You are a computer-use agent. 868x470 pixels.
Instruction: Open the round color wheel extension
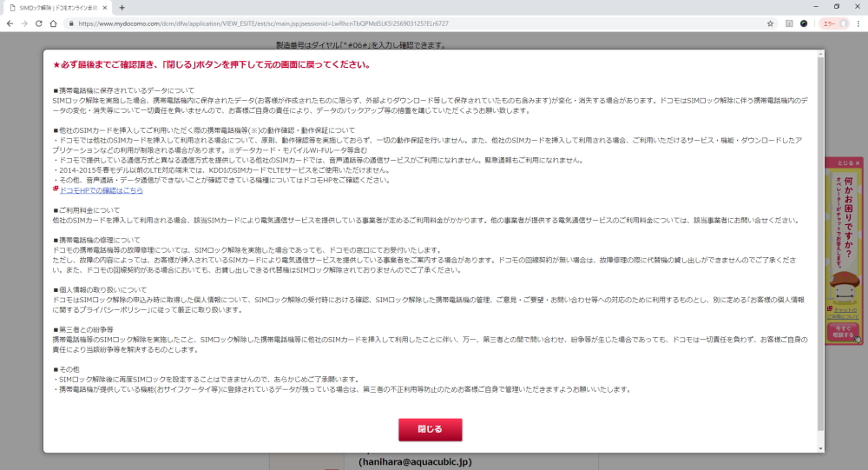[804, 23]
